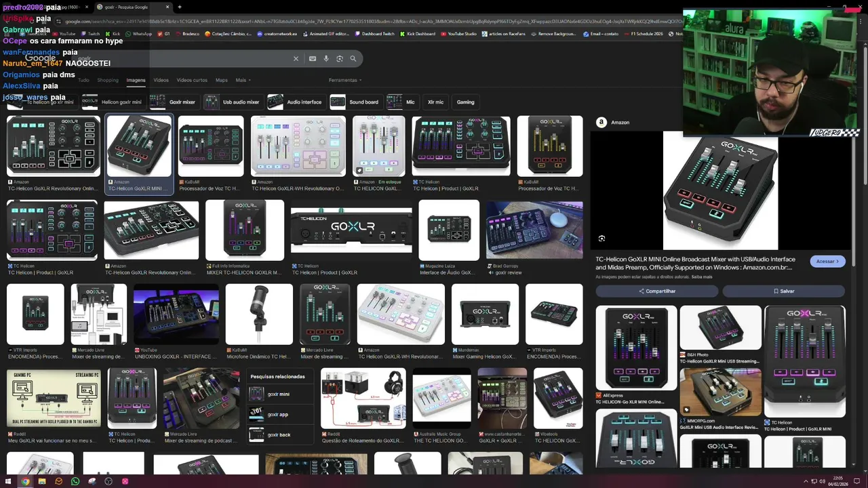
Task: Click the Acessar button in preview panel
Action: coord(827,261)
